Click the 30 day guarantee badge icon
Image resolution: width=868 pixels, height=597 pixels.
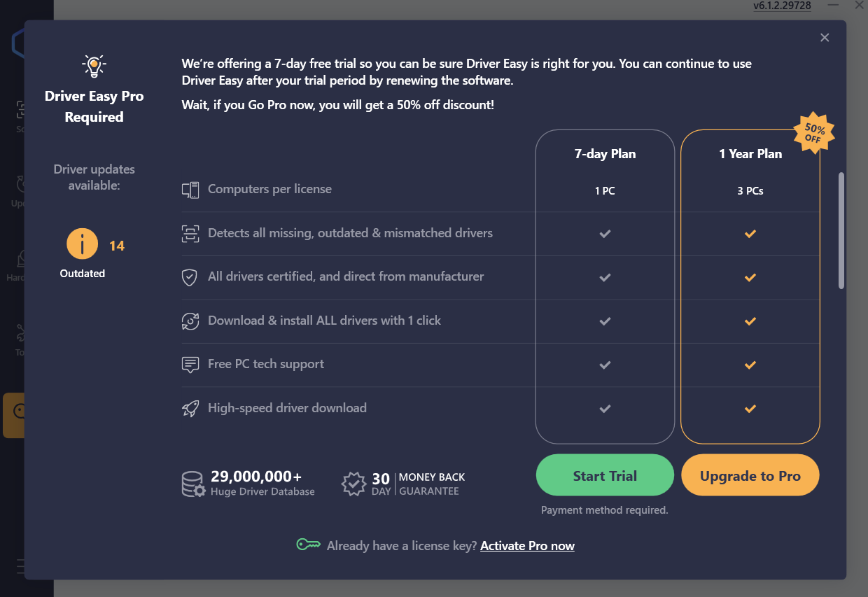click(353, 484)
